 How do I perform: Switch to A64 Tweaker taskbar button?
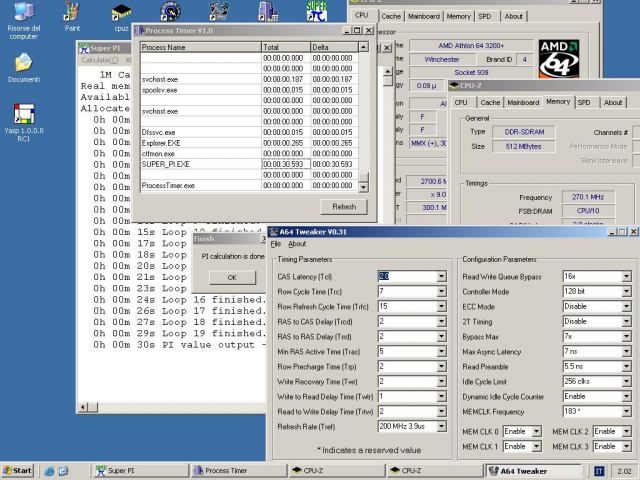pos(533,471)
